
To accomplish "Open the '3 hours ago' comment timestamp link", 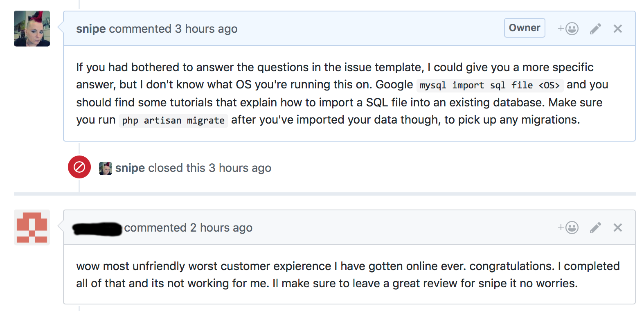I will click(x=206, y=29).
